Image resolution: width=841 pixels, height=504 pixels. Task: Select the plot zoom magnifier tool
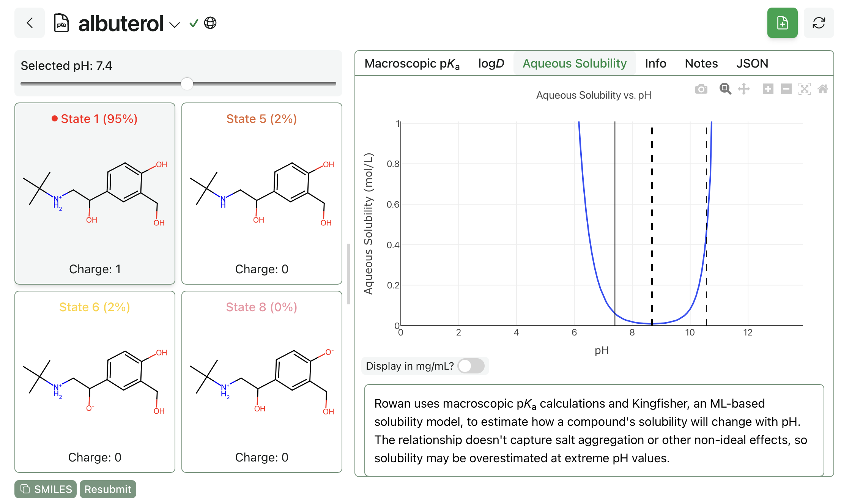click(x=725, y=89)
